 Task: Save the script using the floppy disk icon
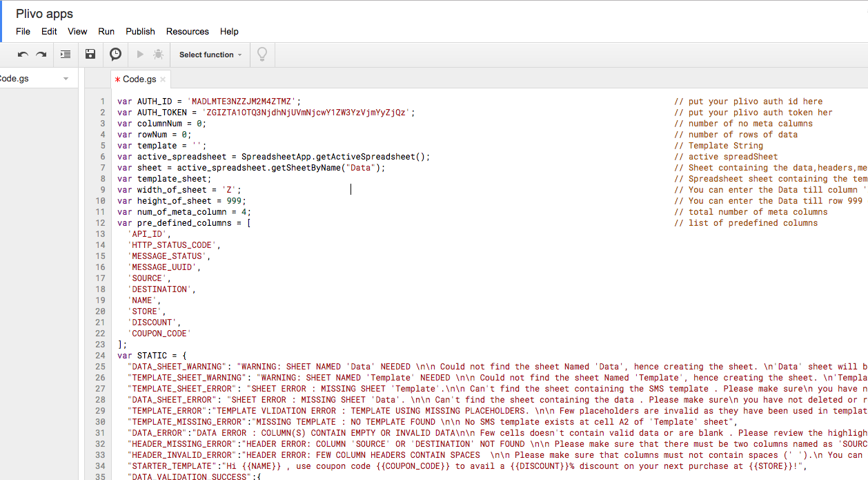click(90, 54)
